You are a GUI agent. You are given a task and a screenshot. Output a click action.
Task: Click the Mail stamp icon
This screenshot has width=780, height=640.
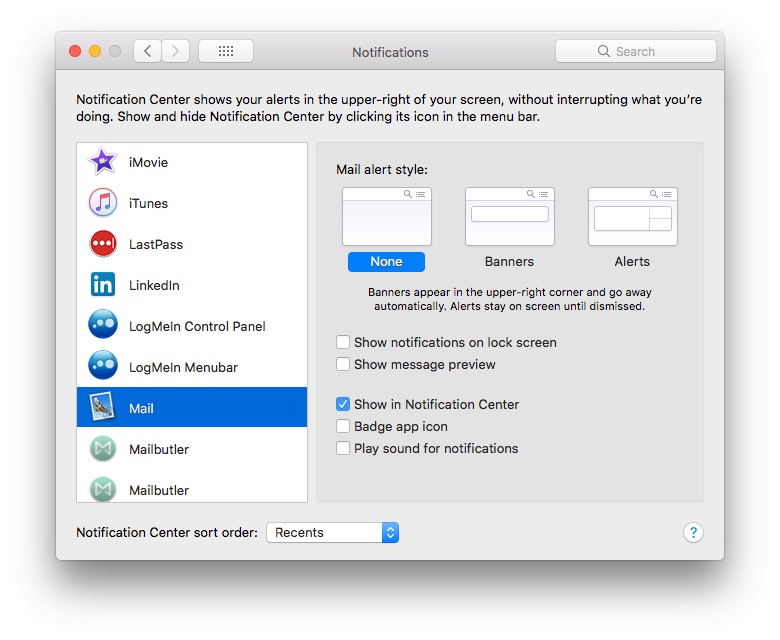102,407
